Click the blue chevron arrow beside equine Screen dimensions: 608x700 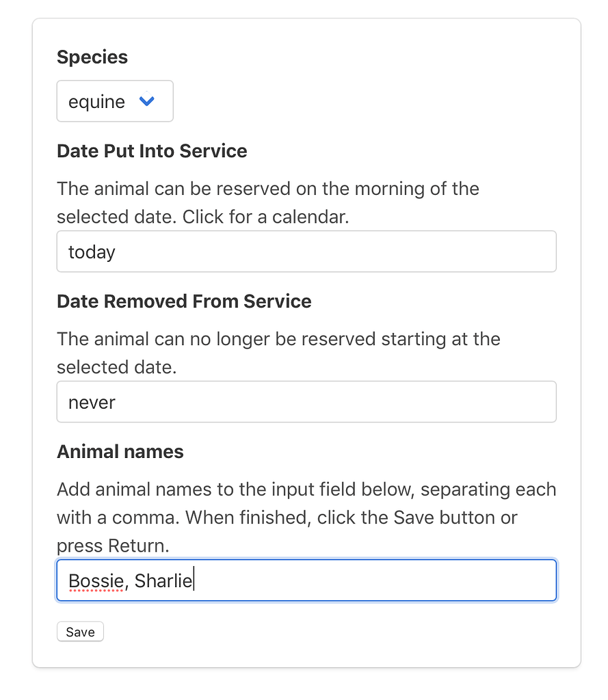(x=146, y=101)
